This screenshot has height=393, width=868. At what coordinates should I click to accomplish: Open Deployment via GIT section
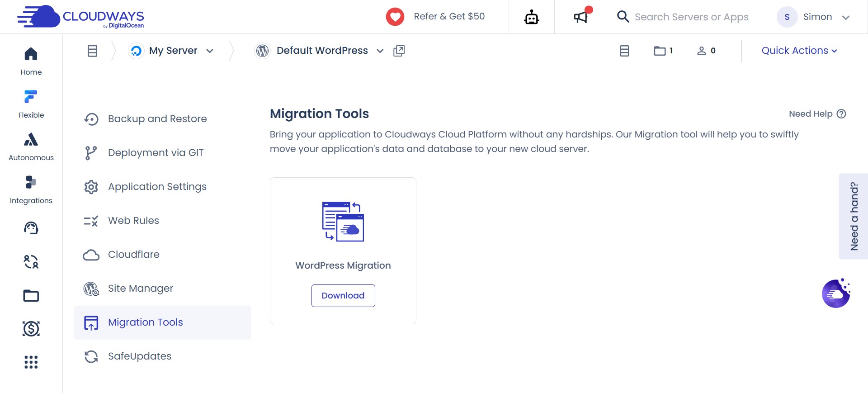pos(163,153)
